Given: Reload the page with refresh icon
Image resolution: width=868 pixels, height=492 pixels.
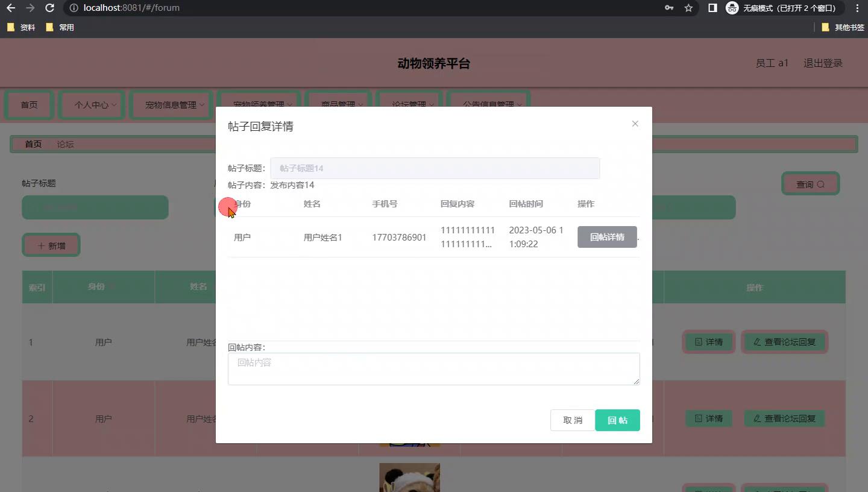Looking at the screenshot, I should coord(50,8).
